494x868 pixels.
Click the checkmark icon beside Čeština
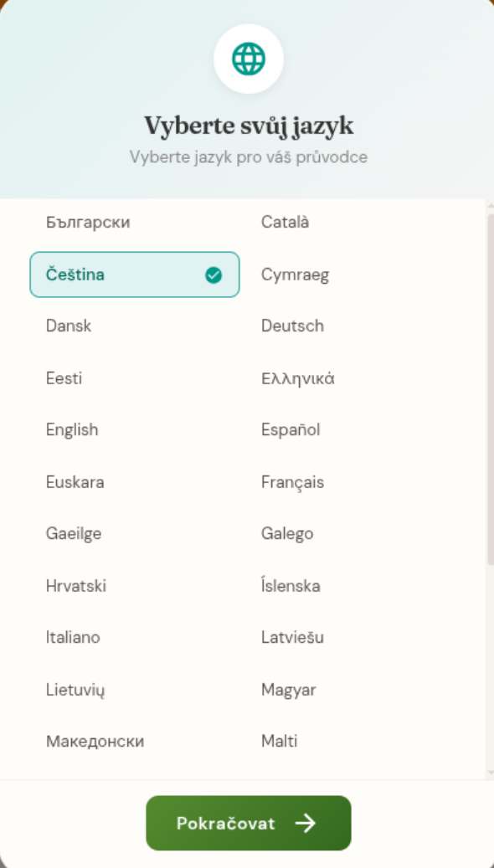pyautogui.click(x=214, y=275)
